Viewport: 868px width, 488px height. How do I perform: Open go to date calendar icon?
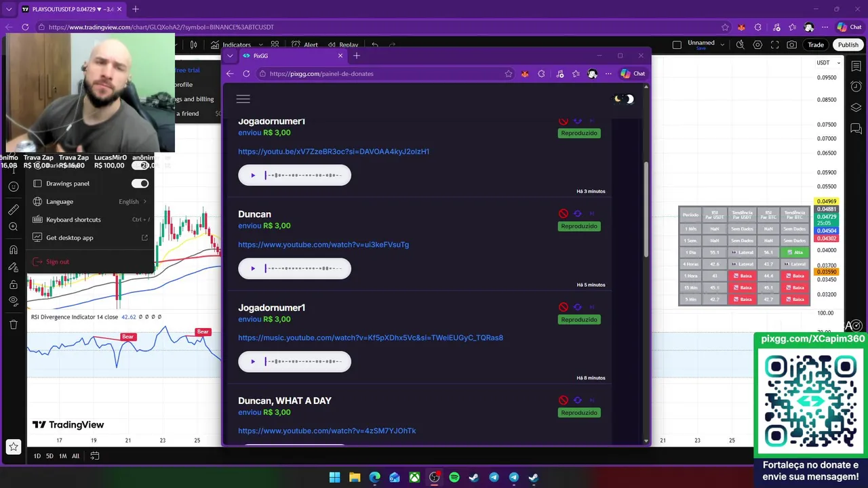pyautogui.click(x=95, y=456)
